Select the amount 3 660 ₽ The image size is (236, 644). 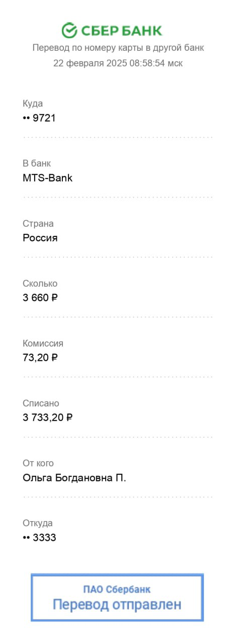coord(40,298)
